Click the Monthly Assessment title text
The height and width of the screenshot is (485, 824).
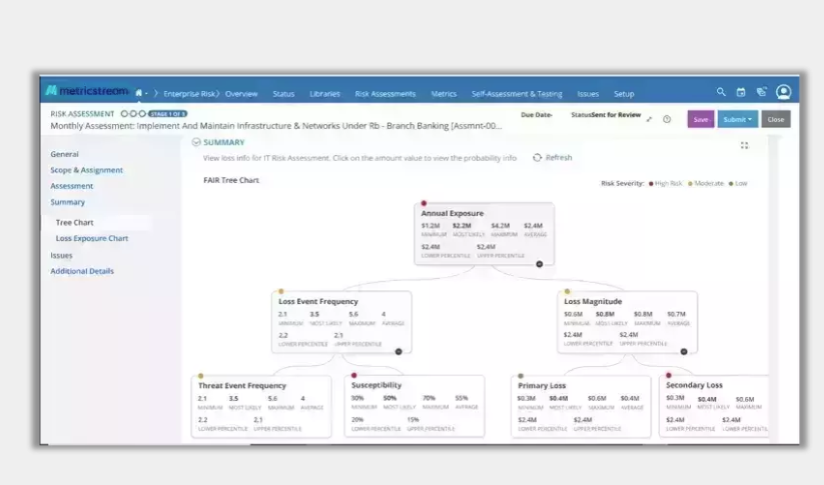(276, 126)
